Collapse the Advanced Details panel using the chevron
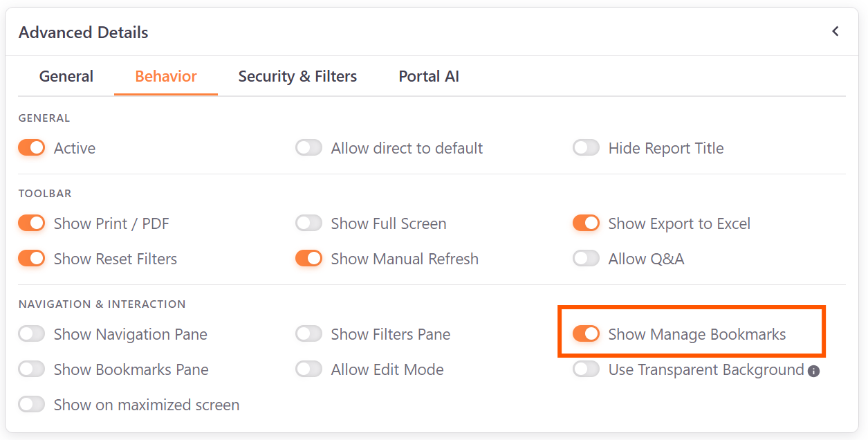868x440 pixels. pos(835,31)
